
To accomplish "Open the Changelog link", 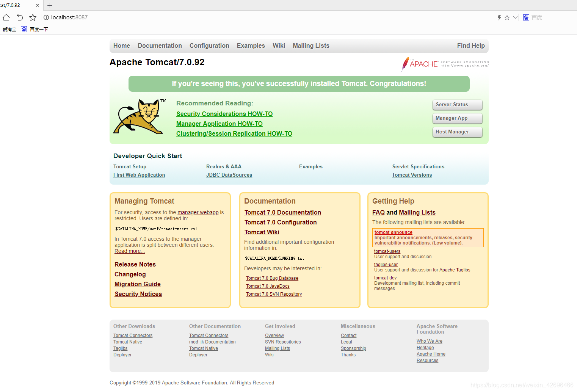I will click(130, 274).
